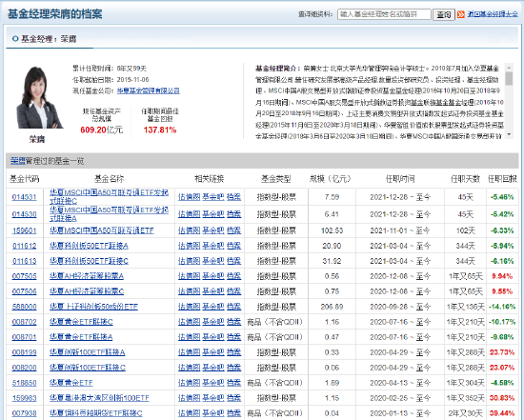The height and width of the screenshot is (420, 524).
Task: Click the bio scrollbar thumb
Action: [509, 78]
